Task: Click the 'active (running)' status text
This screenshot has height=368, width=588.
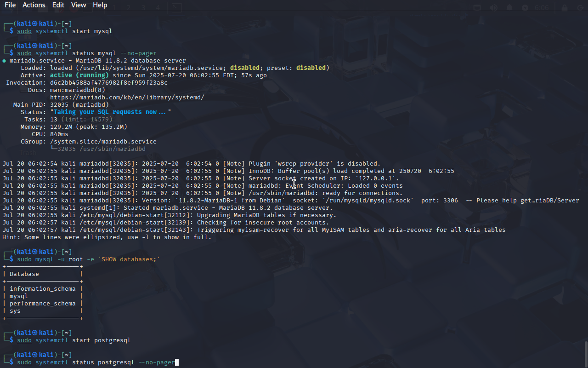Action: 79,75
